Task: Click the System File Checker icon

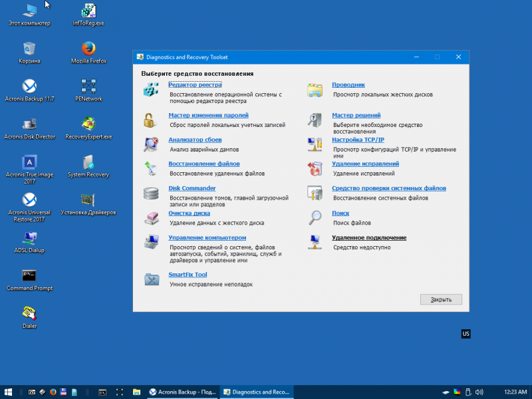Action: tap(315, 193)
